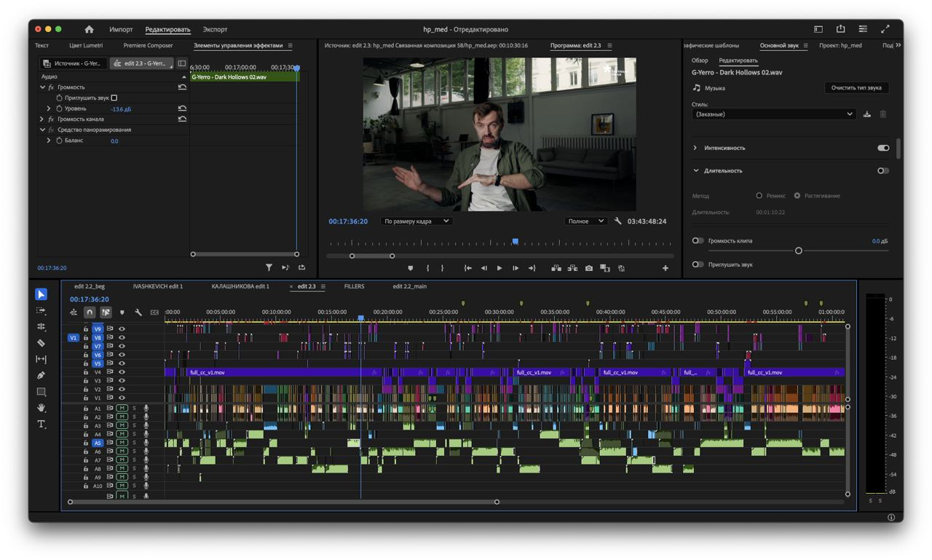Reset Громкость effect arrow
This screenshot has height=560, width=932.
(x=182, y=87)
